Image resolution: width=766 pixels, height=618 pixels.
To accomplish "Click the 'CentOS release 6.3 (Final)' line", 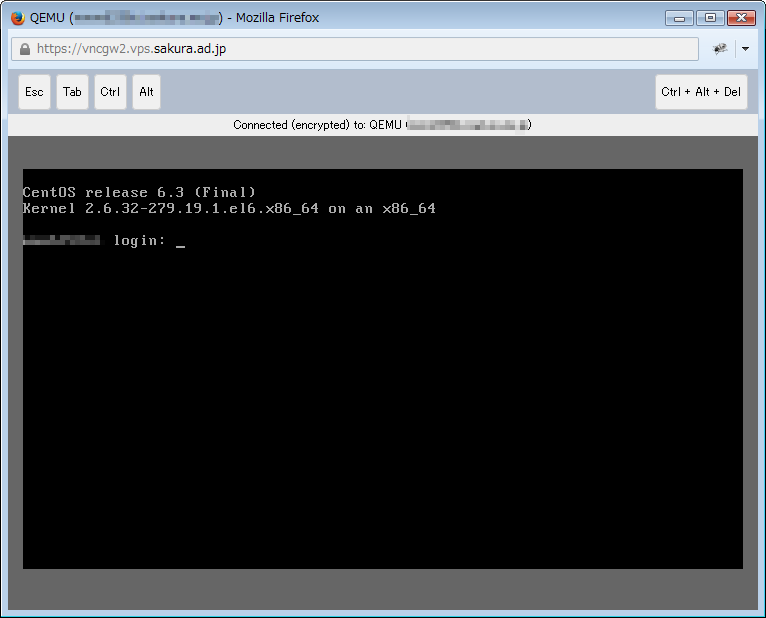I will click(139, 192).
